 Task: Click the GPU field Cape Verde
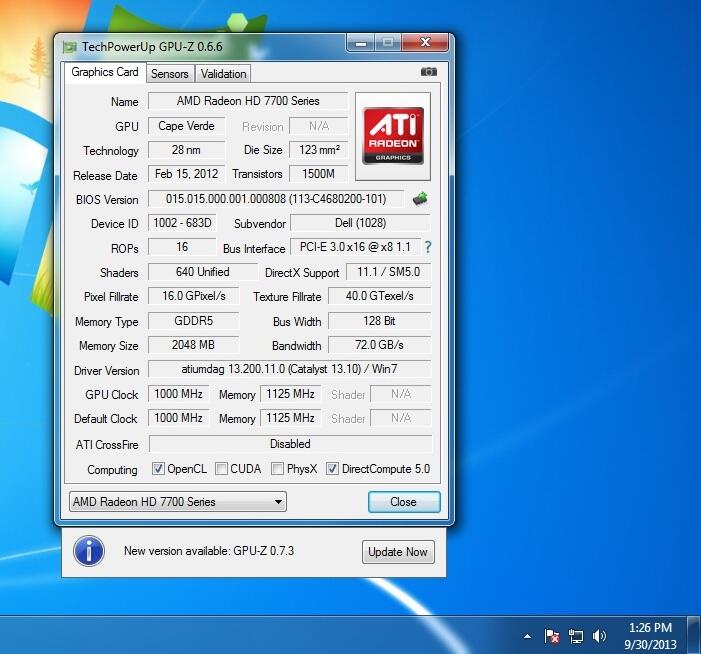tap(186, 126)
